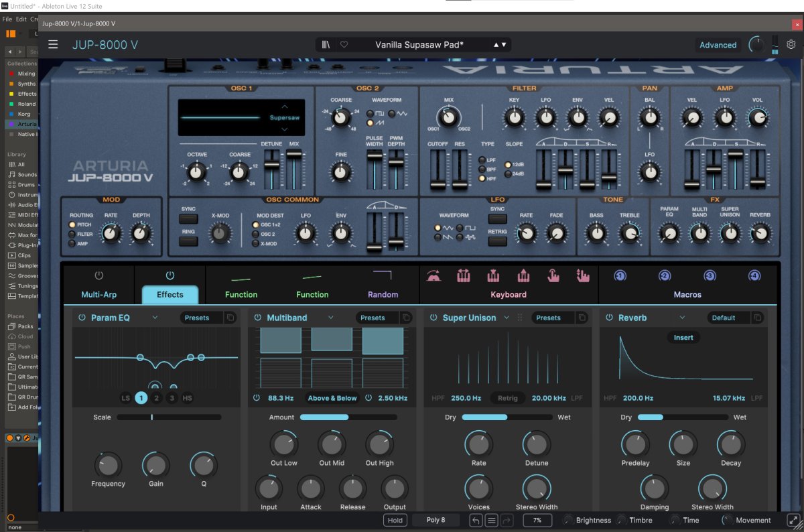The width and height of the screenshot is (804, 532).
Task: Copy the Param EQ effect settings
Action: coord(230,318)
